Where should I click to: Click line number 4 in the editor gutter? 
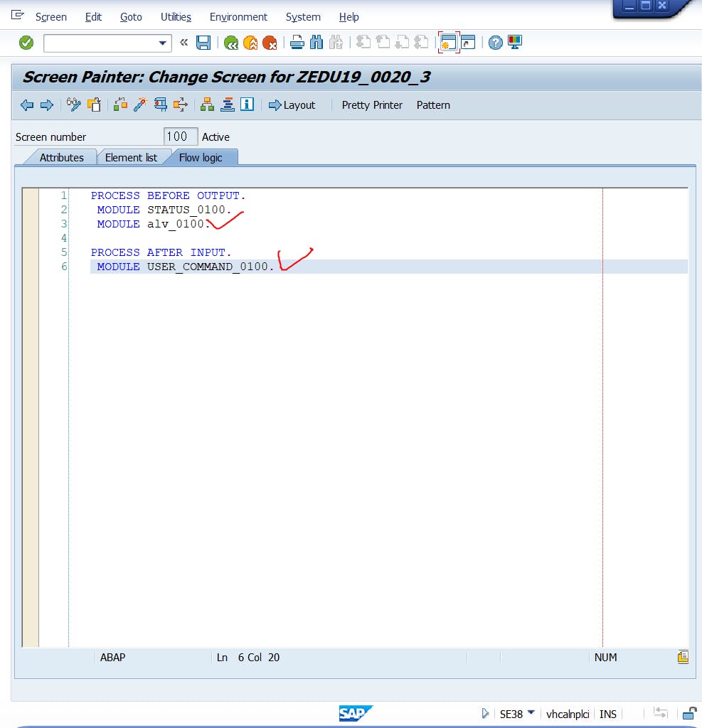click(x=63, y=238)
